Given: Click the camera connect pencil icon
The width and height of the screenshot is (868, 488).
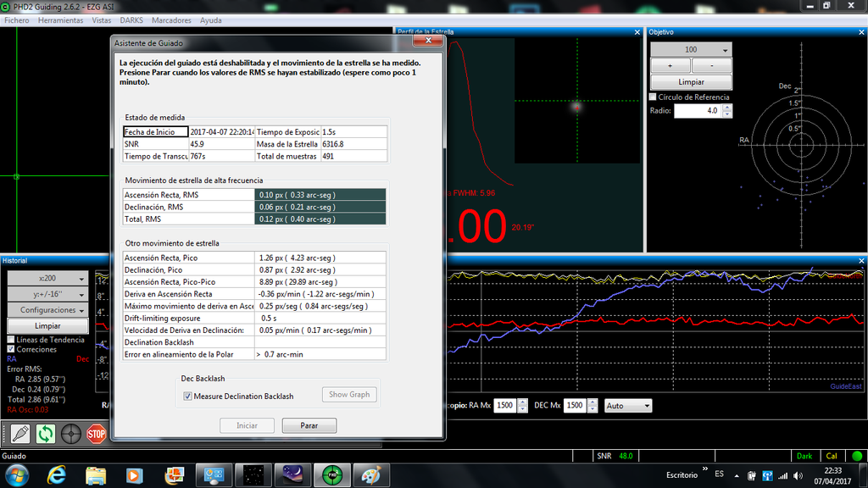Looking at the screenshot, I should [20, 434].
